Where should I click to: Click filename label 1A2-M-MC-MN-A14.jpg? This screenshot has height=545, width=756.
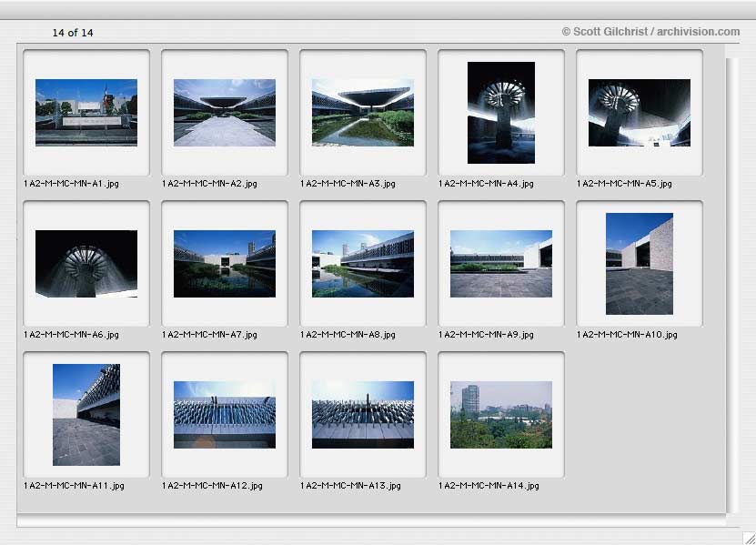point(489,486)
